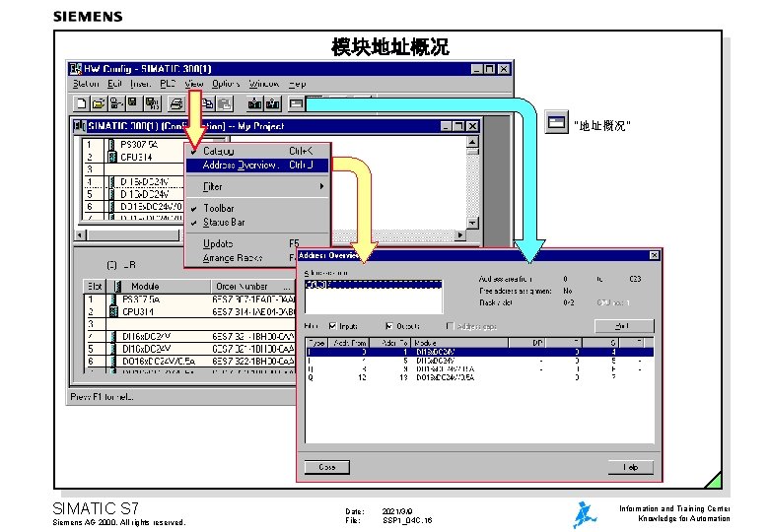
Task: Click the Address Overview icon in the toolbar
Action: [296, 103]
